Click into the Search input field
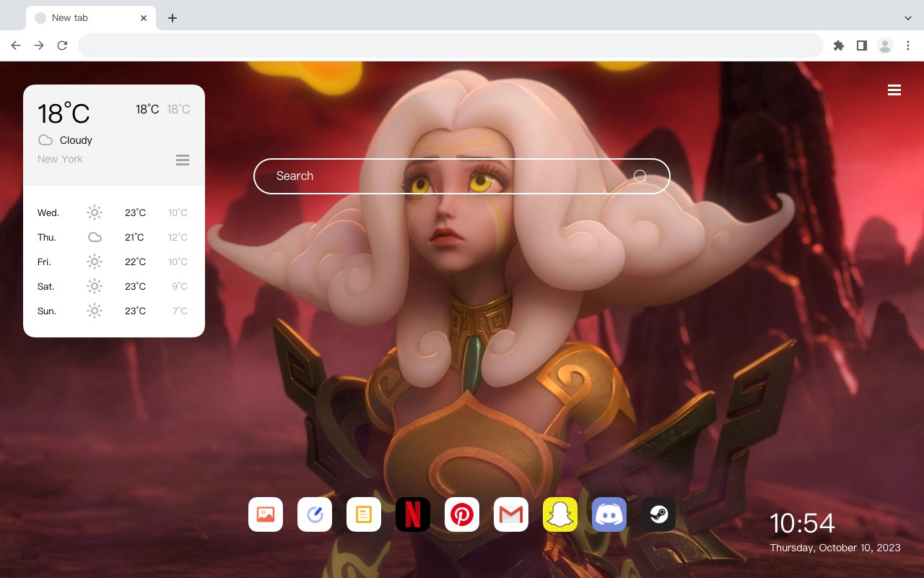The width and height of the screenshot is (924, 578). coord(462,176)
